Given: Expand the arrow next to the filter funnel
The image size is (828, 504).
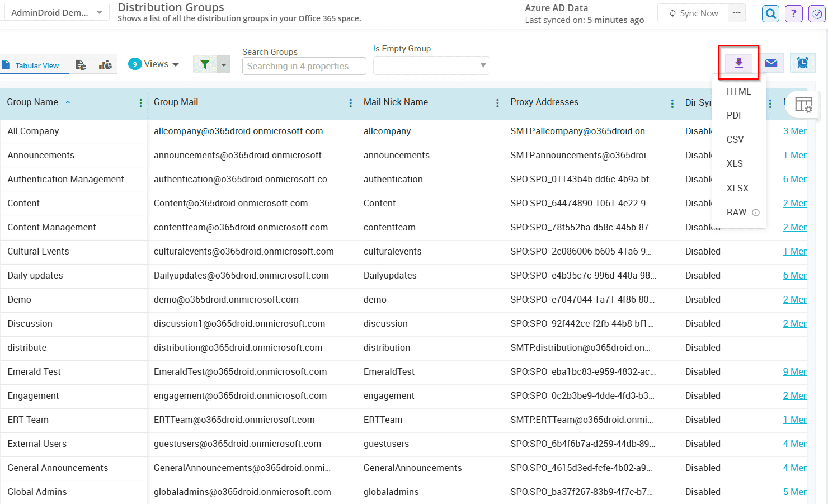Looking at the screenshot, I should pos(223,64).
